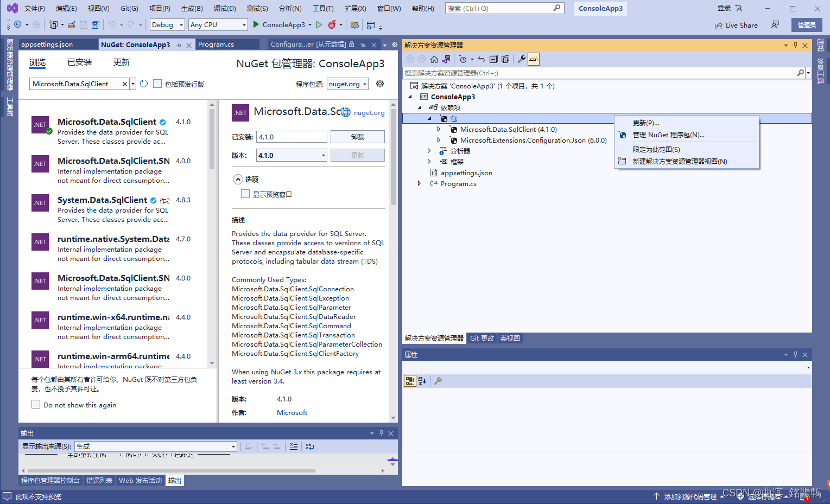Open the nuget.org link for package
The image size is (830, 504).
point(369,113)
